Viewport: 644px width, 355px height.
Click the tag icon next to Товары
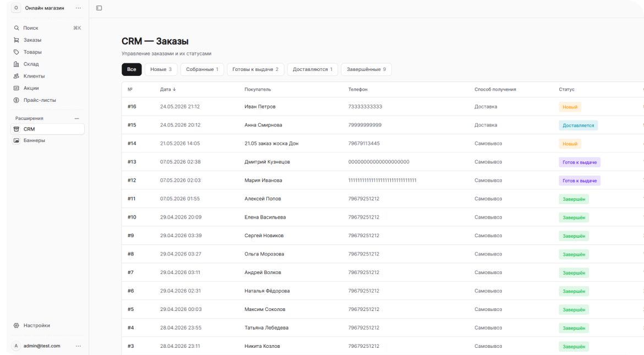coord(17,52)
